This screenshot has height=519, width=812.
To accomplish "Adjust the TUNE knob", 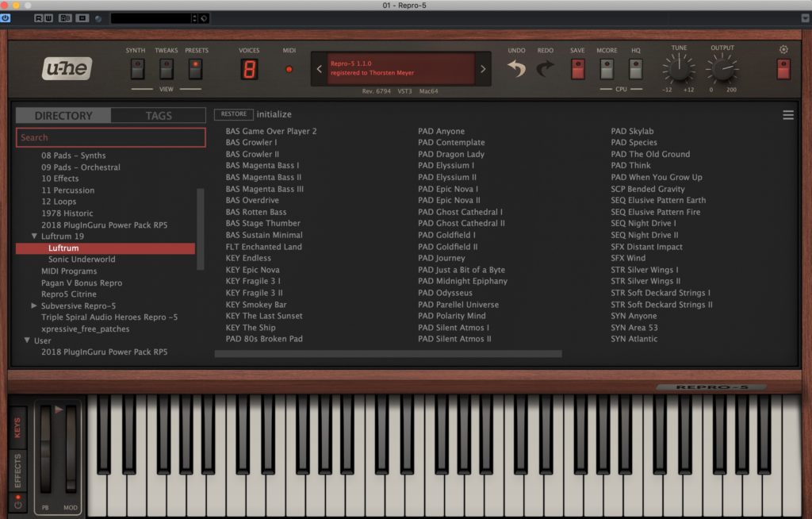I will pyautogui.click(x=679, y=69).
